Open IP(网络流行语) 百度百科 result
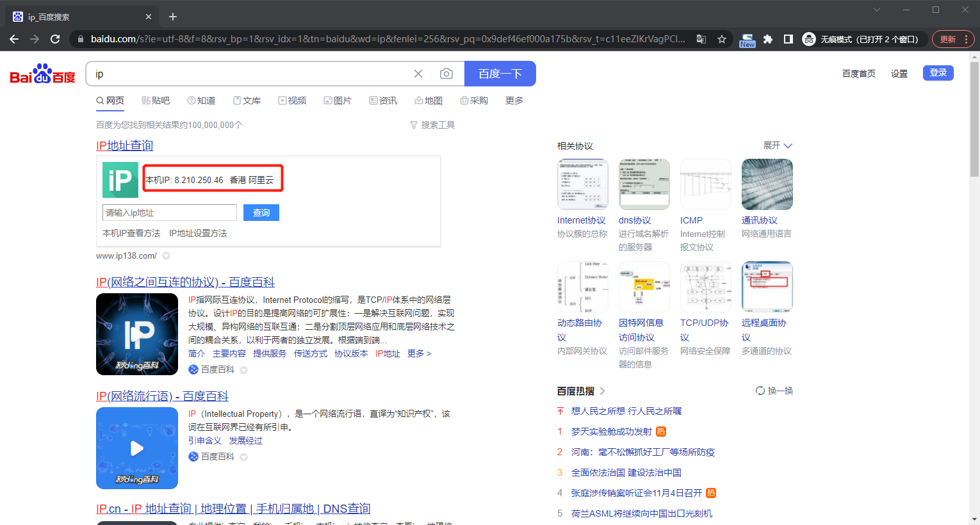The image size is (980, 525). coord(162,396)
